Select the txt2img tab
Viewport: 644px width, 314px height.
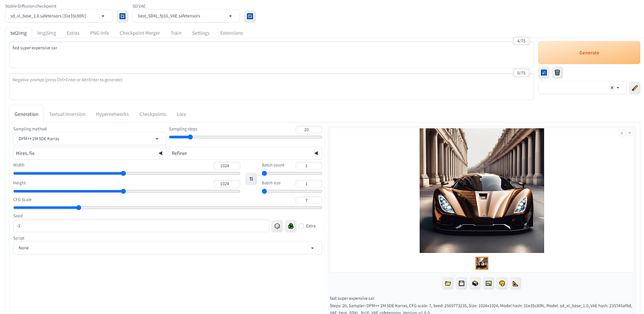tap(18, 33)
